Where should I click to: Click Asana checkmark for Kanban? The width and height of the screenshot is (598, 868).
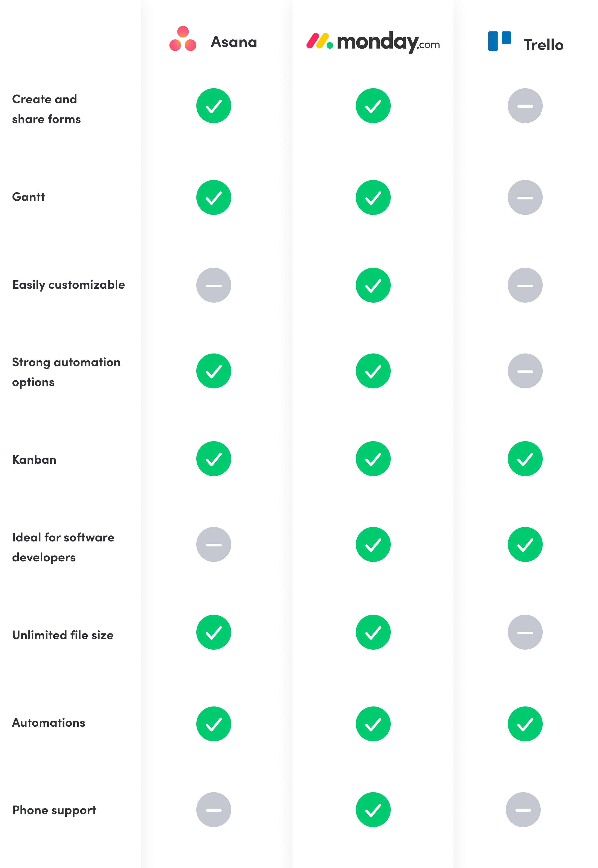coord(214,458)
